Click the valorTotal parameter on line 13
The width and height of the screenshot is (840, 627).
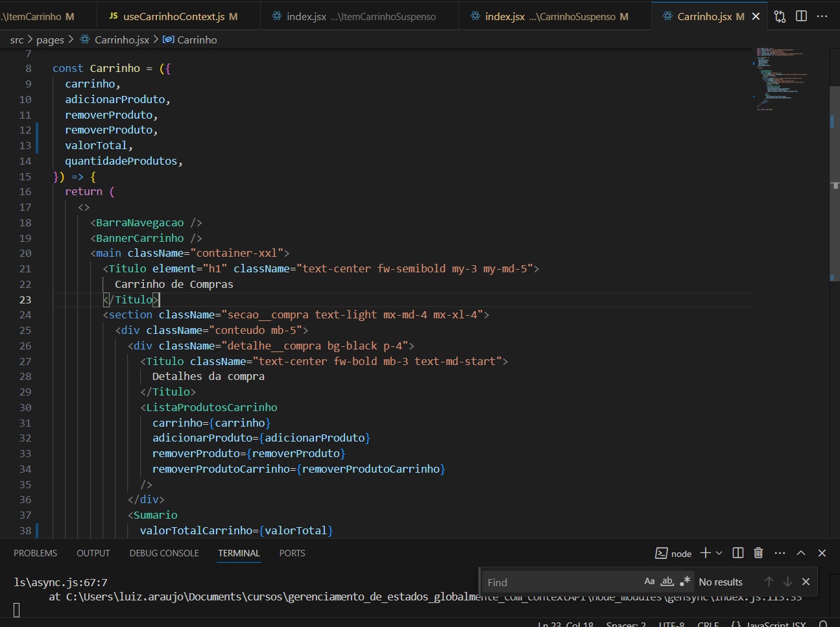pyautogui.click(x=96, y=145)
